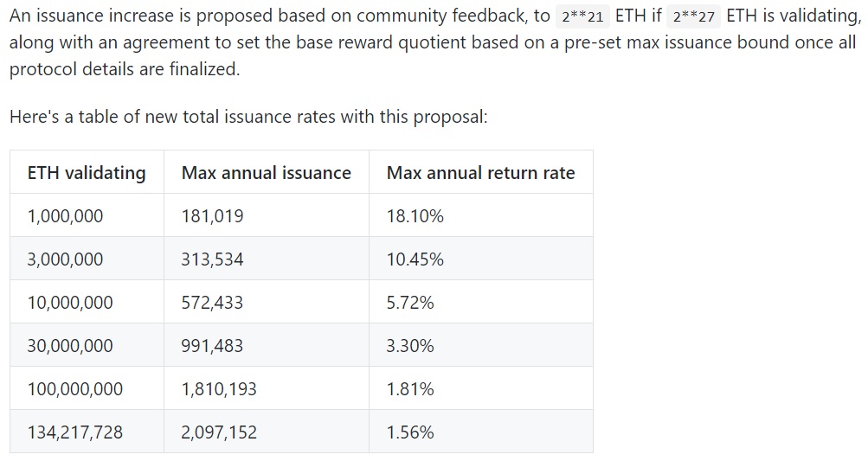Select the 3,000,000 ETH validating cell
Screen dimensions: 868x461
click(x=65, y=259)
